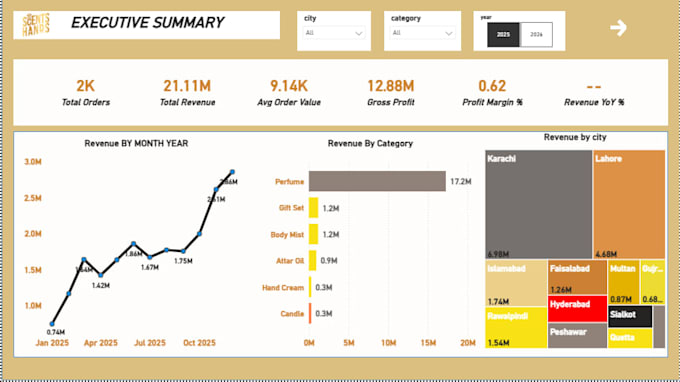Click the Revenue YoY % card

point(594,93)
